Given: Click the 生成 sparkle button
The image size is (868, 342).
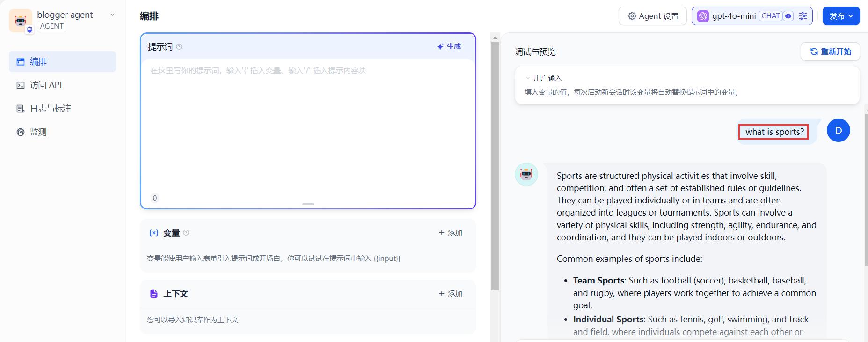Looking at the screenshot, I should point(449,46).
